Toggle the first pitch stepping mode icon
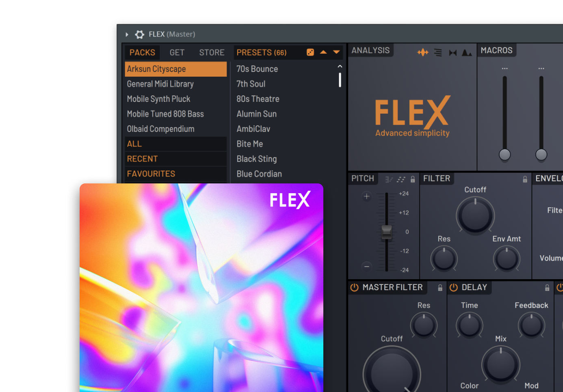Screen dimensions: 563x392 pyautogui.click(x=389, y=179)
